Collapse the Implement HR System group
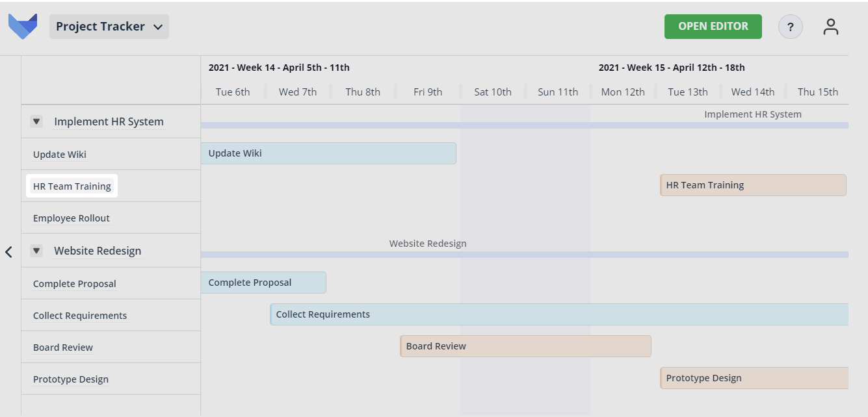The height and width of the screenshot is (417, 868). [x=36, y=121]
